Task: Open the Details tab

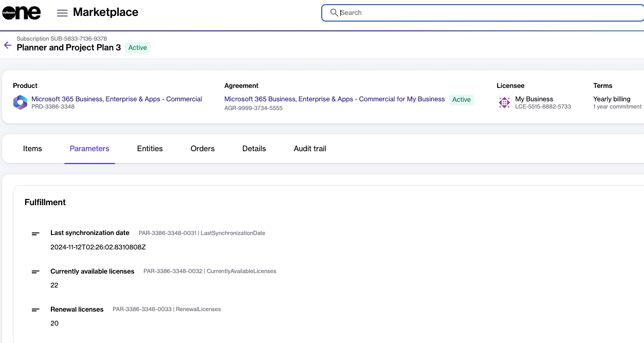Action: click(x=254, y=149)
